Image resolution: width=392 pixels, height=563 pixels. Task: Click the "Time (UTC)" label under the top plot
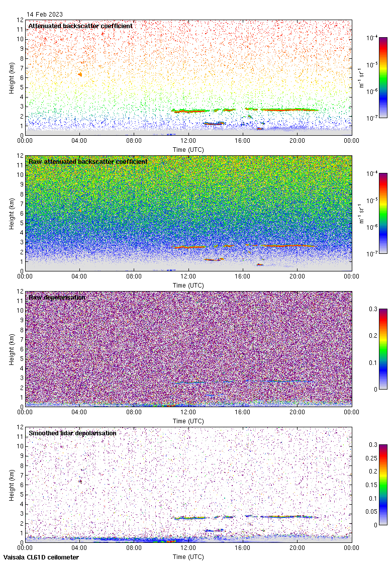coord(188,150)
